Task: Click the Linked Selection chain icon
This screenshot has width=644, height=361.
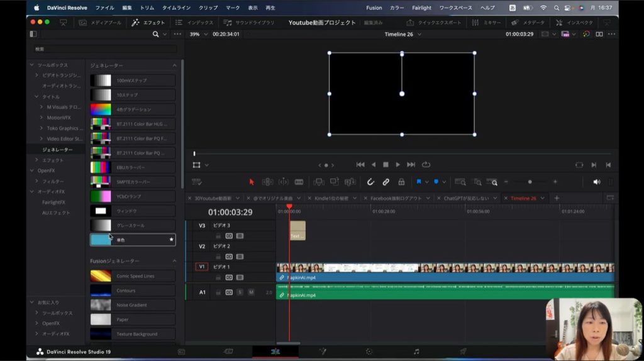Action: coord(386,182)
